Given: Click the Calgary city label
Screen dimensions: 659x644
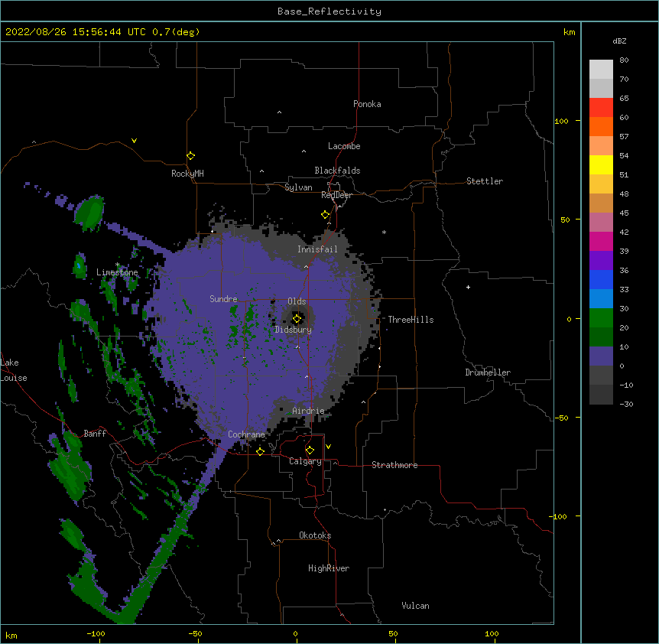Looking at the screenshot, I should pyautogui.click(x=305, y=461).
